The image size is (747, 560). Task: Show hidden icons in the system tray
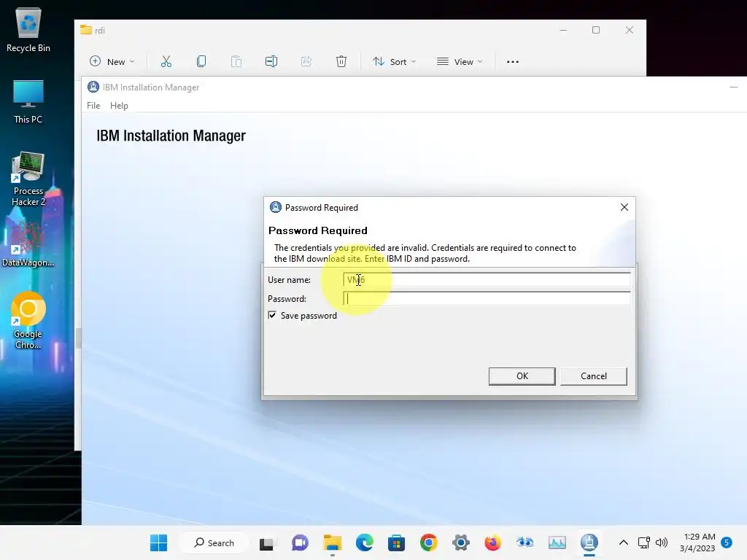click(x=623, y=542)
